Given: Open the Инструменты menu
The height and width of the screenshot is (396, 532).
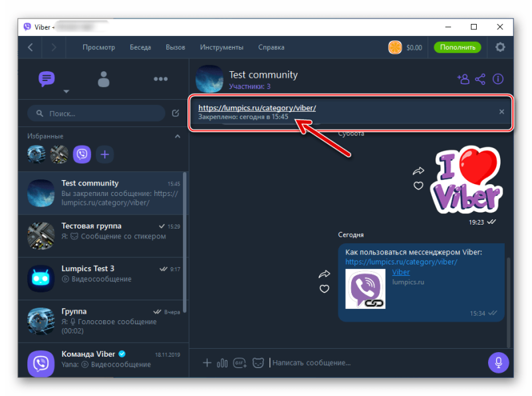Looking at the screenshot, I should coord(221,47).
